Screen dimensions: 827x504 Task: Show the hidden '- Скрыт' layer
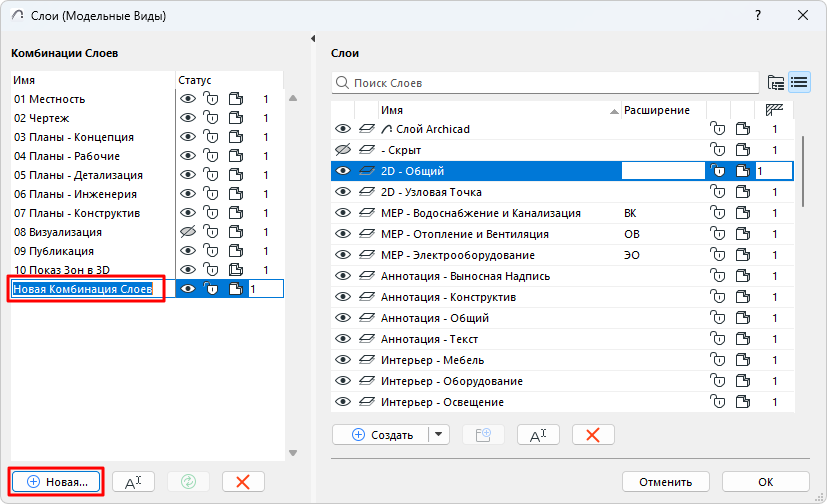click(x=343, y=150)
